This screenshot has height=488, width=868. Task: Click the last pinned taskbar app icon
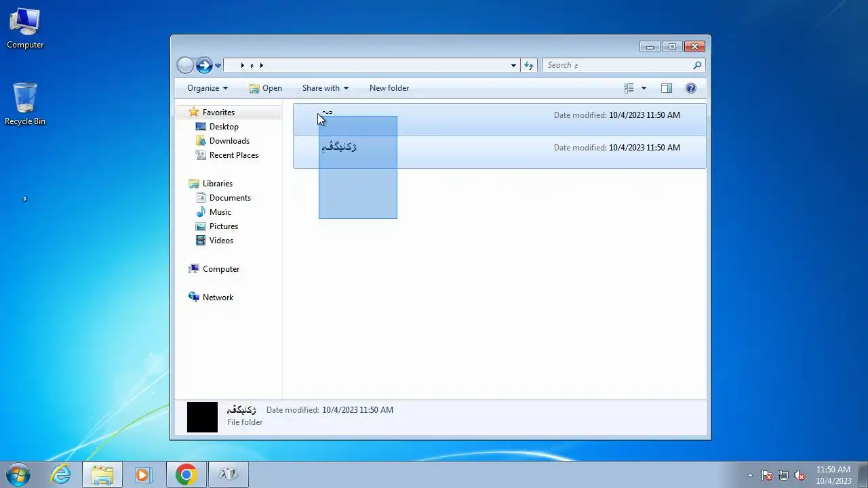click(x=229, y=474)
